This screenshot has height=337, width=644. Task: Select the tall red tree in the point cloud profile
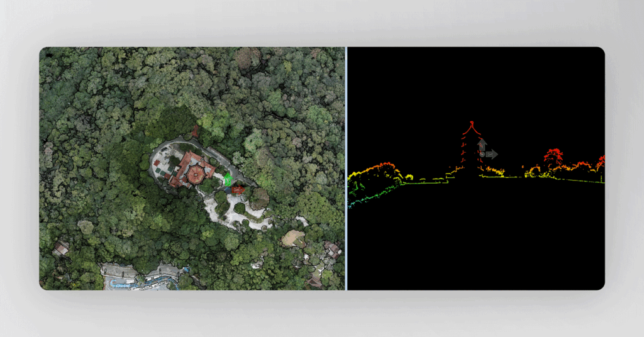click(553, 155)
